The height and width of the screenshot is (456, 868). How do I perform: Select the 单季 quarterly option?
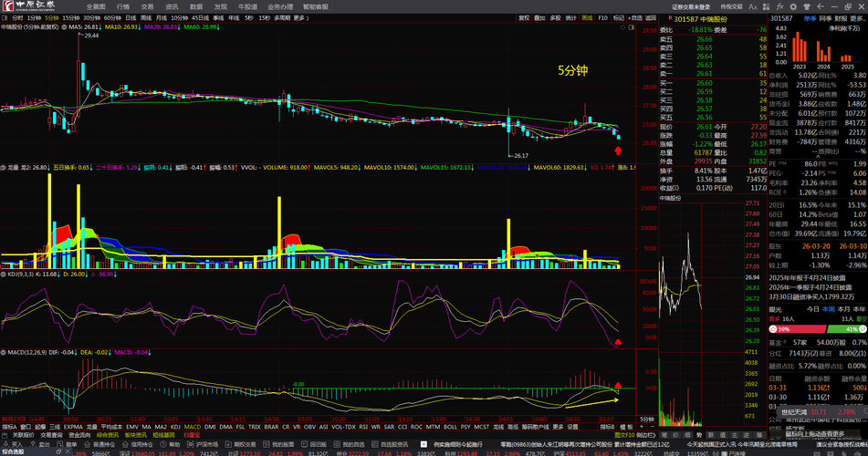tap(810, 18)
